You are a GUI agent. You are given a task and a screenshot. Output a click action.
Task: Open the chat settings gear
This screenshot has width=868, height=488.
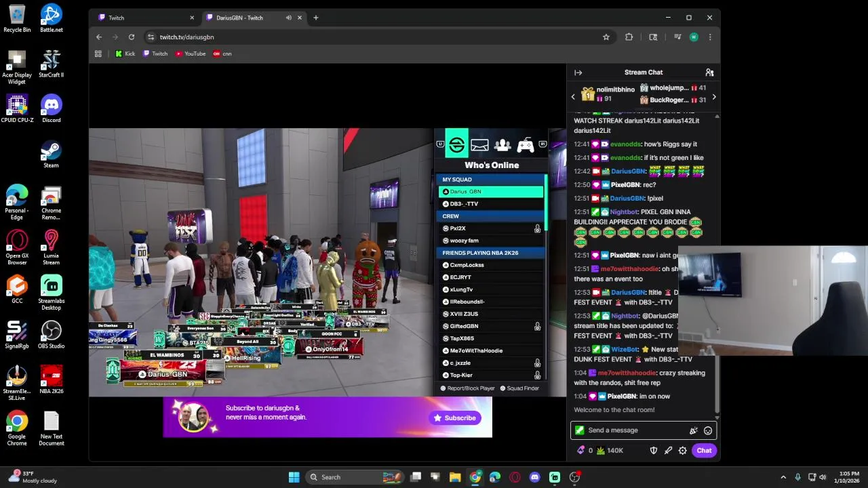pos(683,451)
